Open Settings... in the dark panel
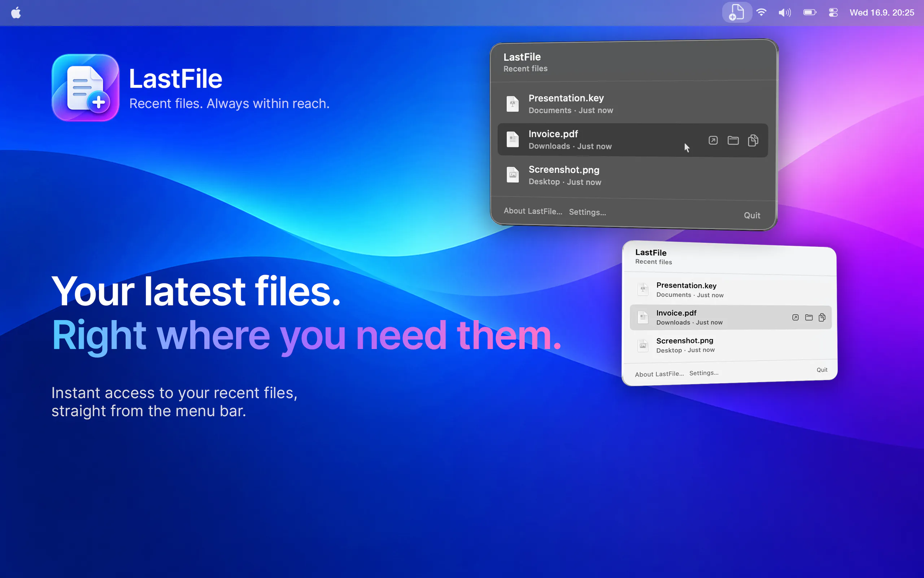 [587, 212]
